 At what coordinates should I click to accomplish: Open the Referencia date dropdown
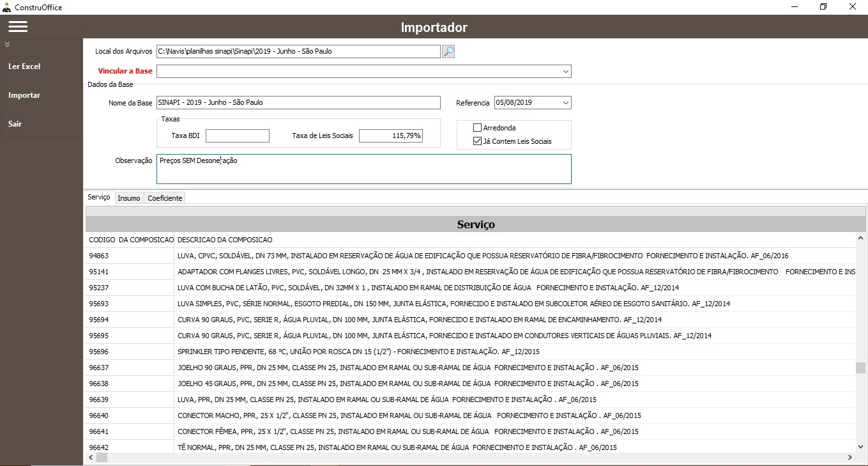565,103
